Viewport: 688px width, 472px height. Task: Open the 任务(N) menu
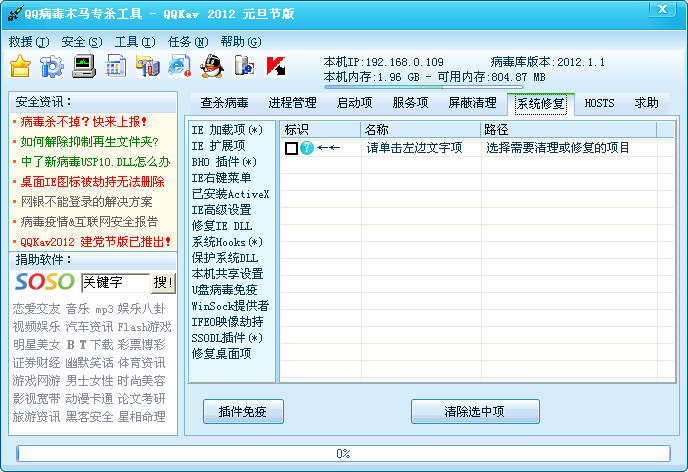pos(188,42)
